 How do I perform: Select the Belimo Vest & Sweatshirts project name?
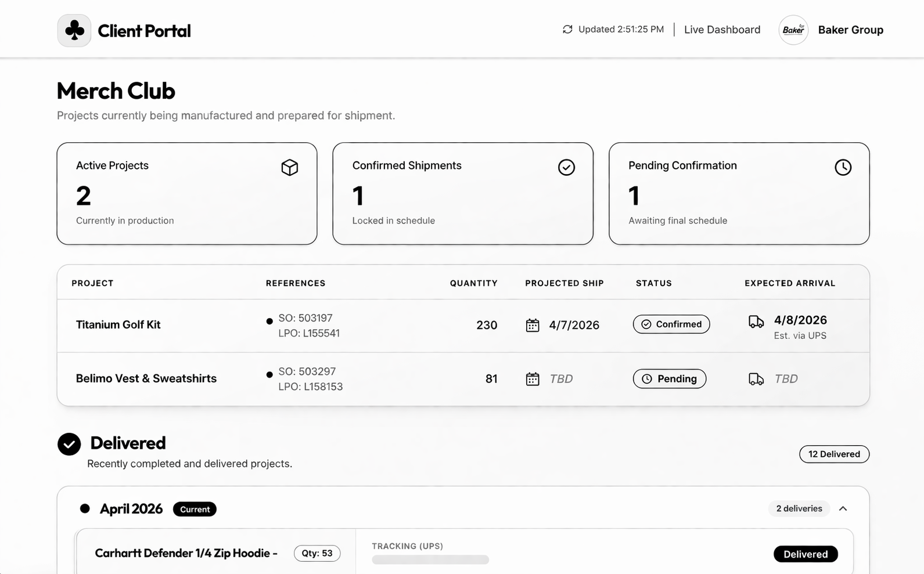(x=146, y=378)
